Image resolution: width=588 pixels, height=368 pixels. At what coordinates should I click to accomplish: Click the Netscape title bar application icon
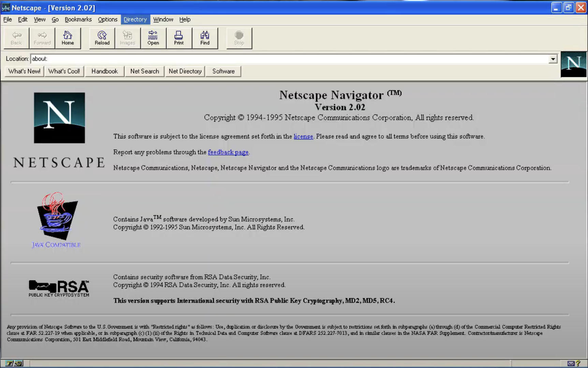(6, 7)
